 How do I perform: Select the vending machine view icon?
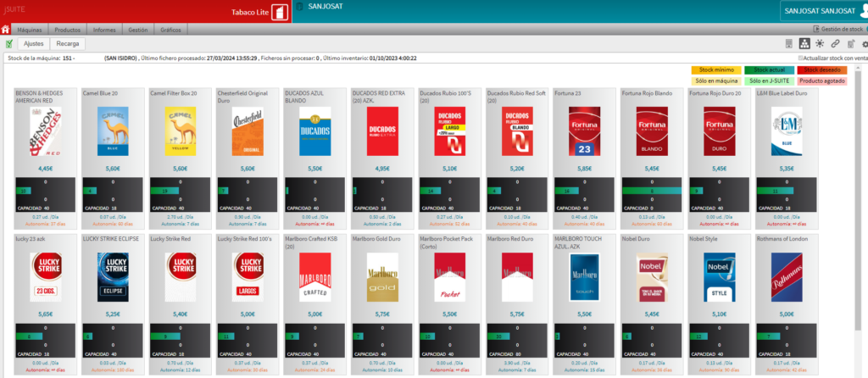coord(789,44)
